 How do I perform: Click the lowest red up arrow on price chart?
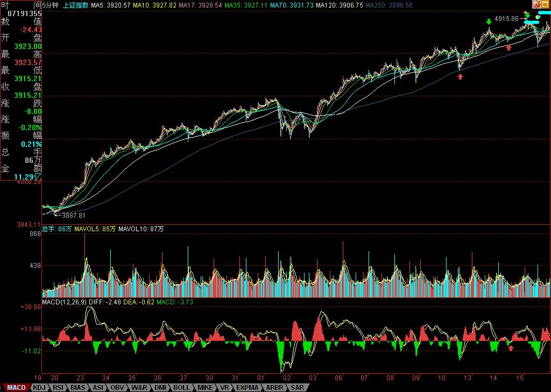(460, 76)
